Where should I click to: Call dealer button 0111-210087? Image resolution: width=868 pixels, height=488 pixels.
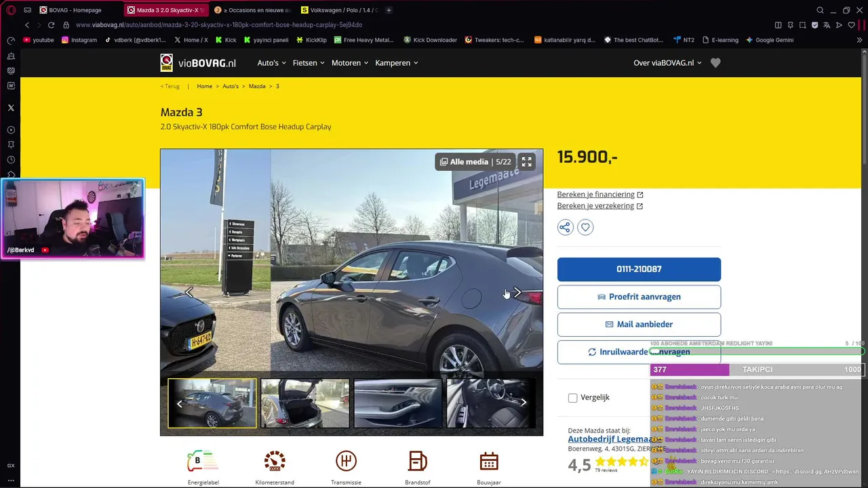[639, 269]
